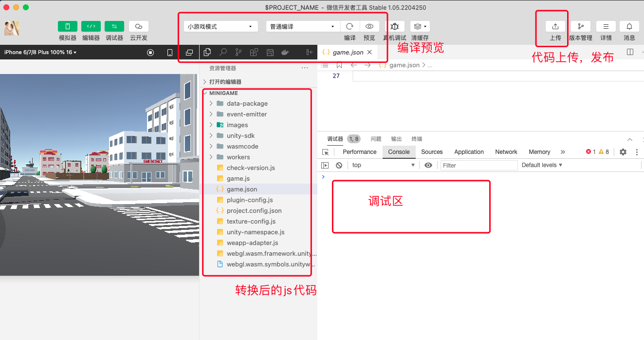Open the 小游戏模式 mode dropdown

coord(221,26)
